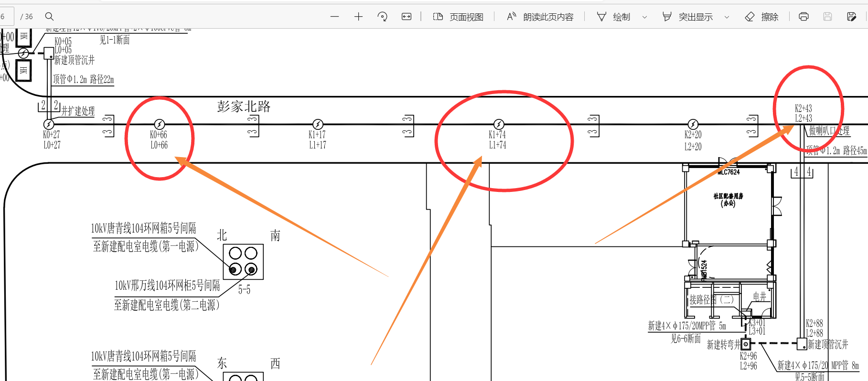Screen dimensions: 868x381
Task: Click 至新建配电室电缆(第二电源) text
Action: pos(167,305)
